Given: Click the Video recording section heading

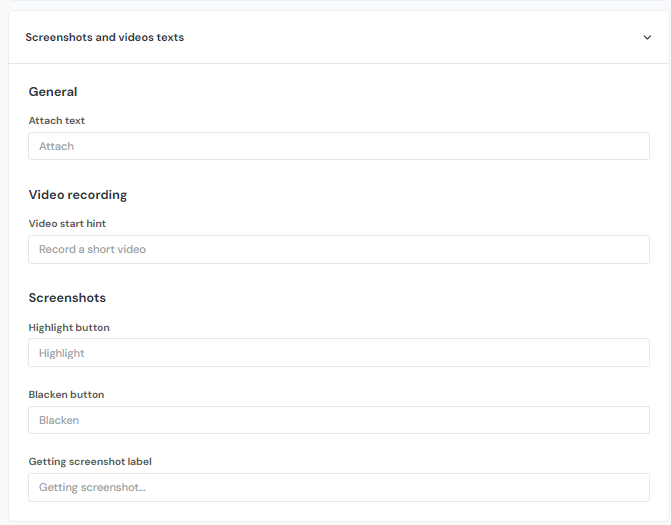Looking at the screenshot, I should click(78, 195).
